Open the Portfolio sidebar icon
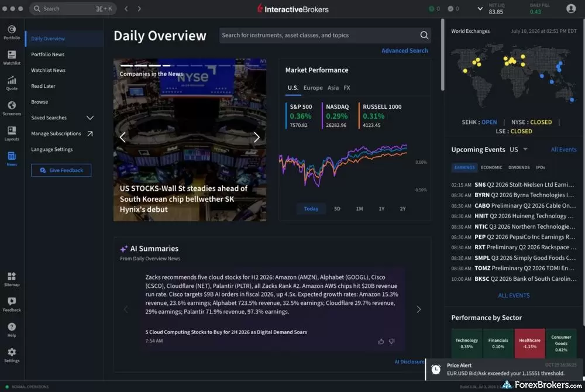This screenshot has width=585, height=392. pyautogui.click(x=12, y=32)
